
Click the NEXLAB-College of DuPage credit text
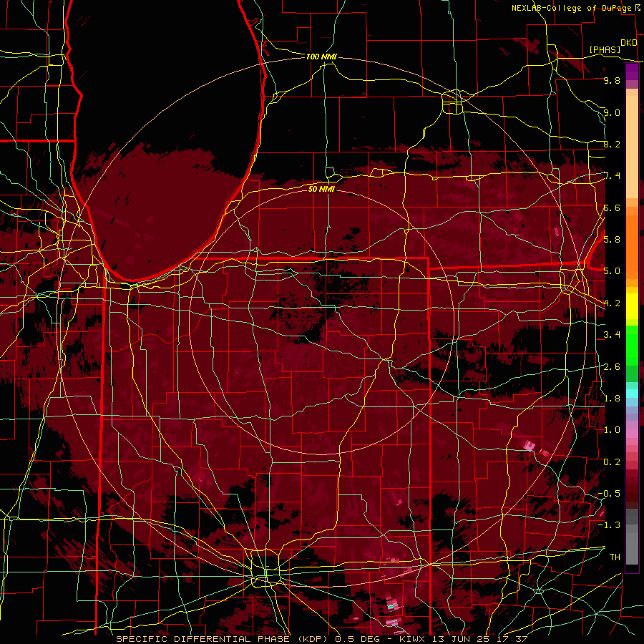[572, 8]
